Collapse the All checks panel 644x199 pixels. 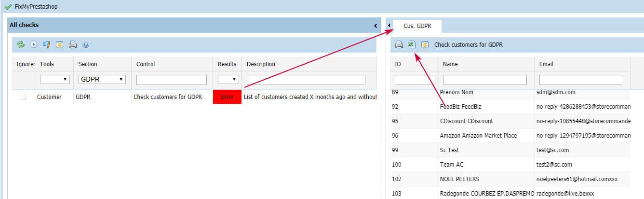point(376,26)
